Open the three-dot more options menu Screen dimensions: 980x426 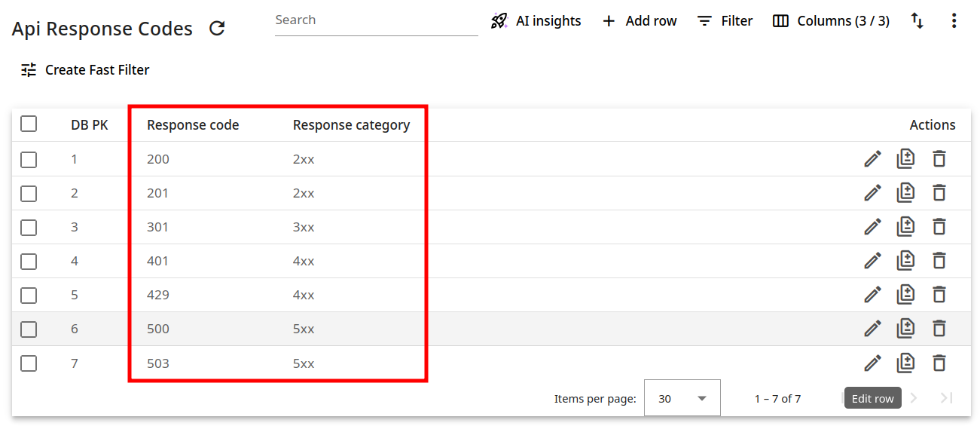[954, 21]
